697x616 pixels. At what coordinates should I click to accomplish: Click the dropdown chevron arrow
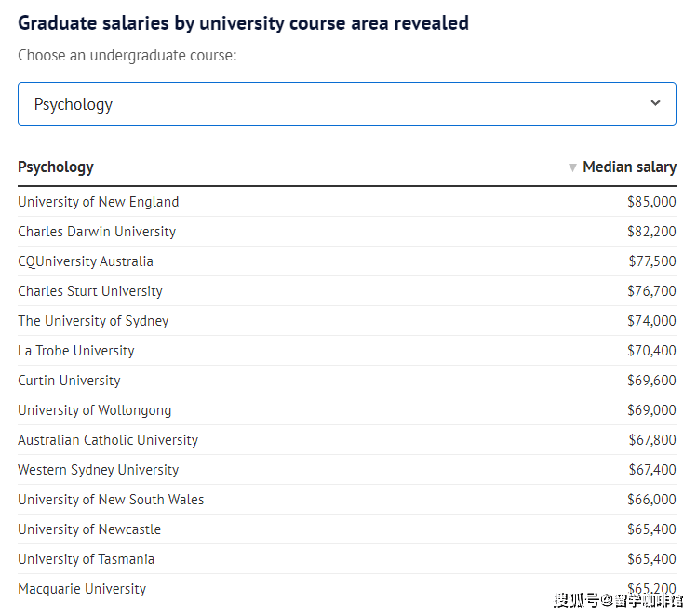pos(655,103)
